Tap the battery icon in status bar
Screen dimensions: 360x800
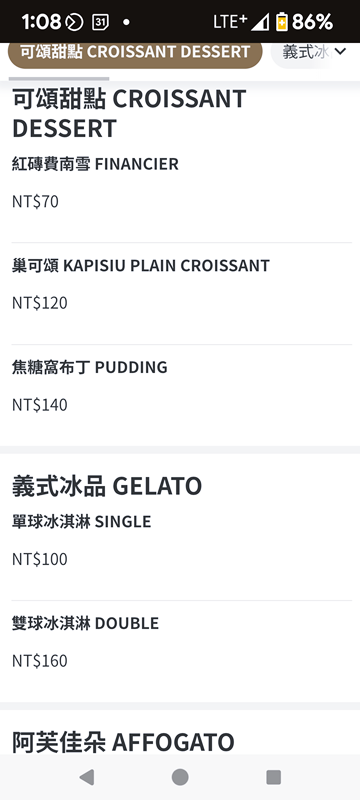click(x=281, y=22)
